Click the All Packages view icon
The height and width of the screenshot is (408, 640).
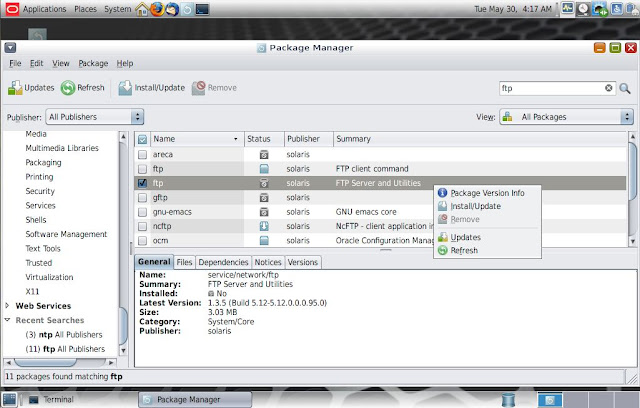pyautogui.click(x=507, y=117)
